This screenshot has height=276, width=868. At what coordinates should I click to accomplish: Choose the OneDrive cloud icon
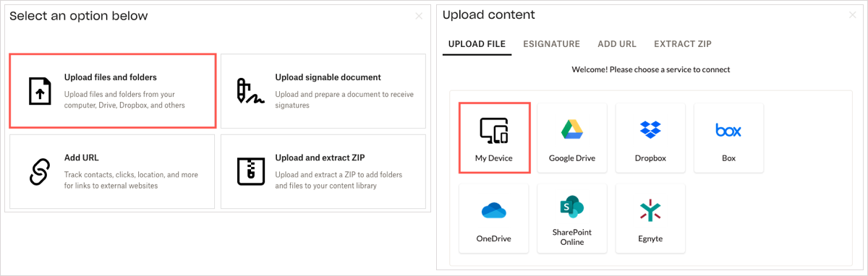(494, 210)
